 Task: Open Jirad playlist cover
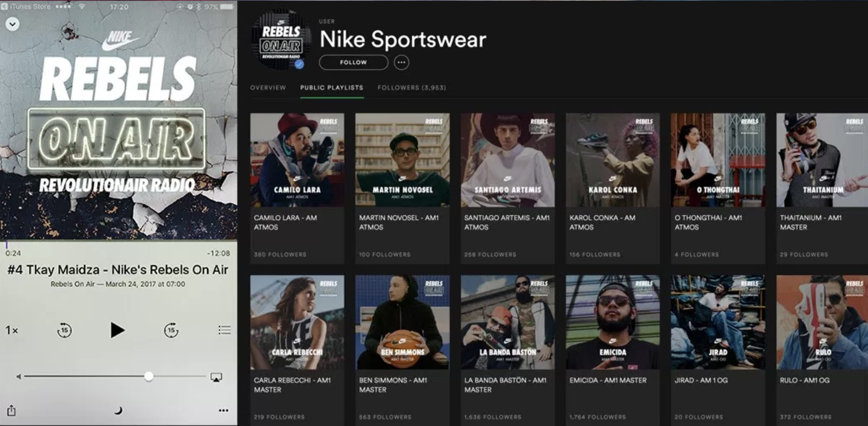718,322
